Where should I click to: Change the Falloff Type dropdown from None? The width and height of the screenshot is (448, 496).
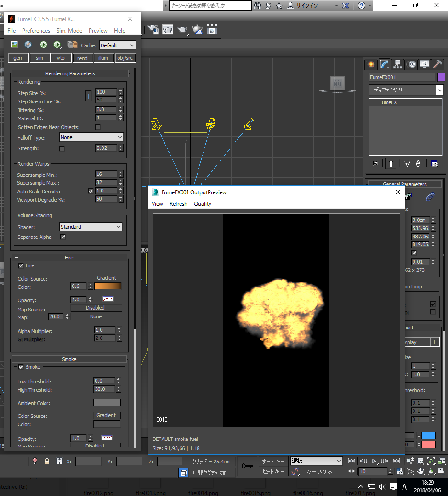91,137
